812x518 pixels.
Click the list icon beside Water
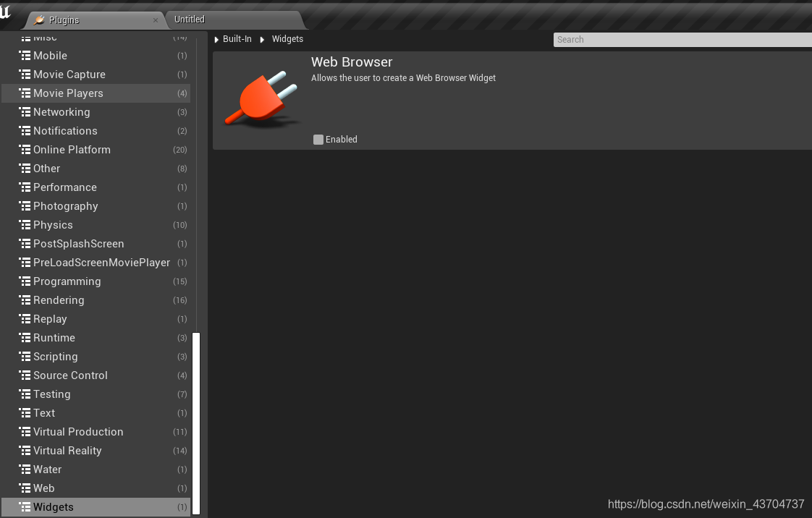tap(25, 470)
